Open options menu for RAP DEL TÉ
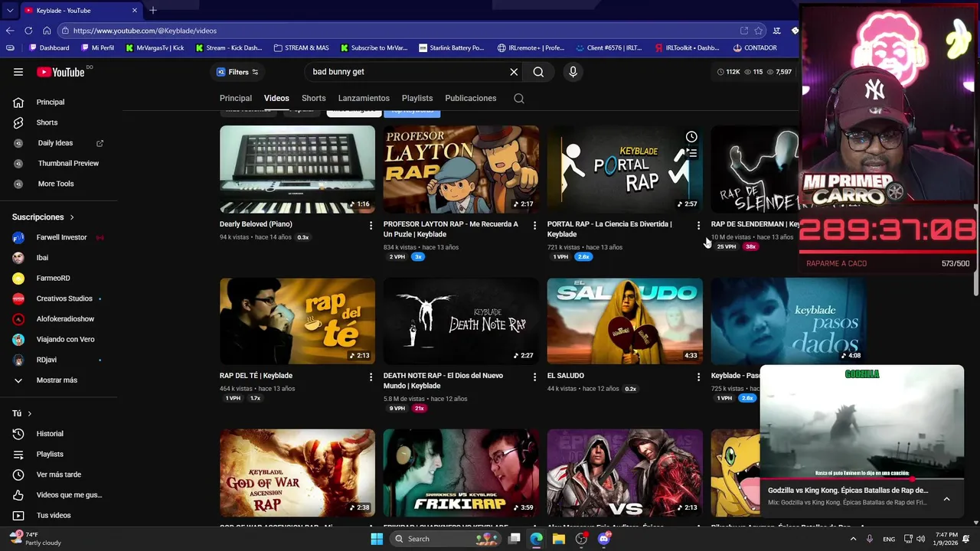Image resolution: width=980 pixels, height=551 pixels. pyautogui.click(x=371, y=377)
